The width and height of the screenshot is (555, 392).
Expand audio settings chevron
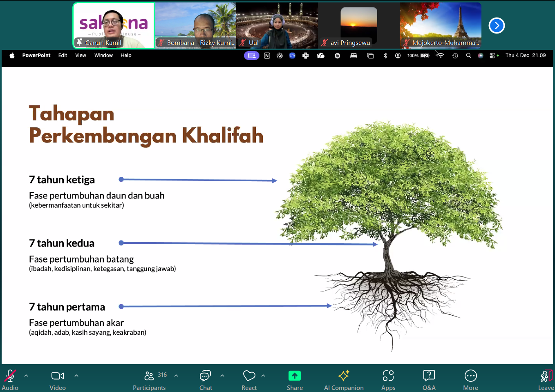[x=26, y=376]
